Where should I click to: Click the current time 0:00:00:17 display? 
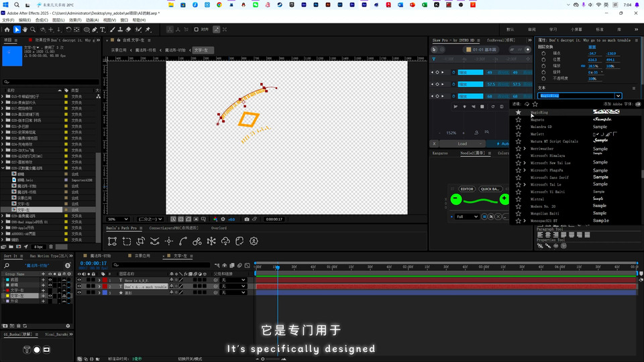pos(94,263)
